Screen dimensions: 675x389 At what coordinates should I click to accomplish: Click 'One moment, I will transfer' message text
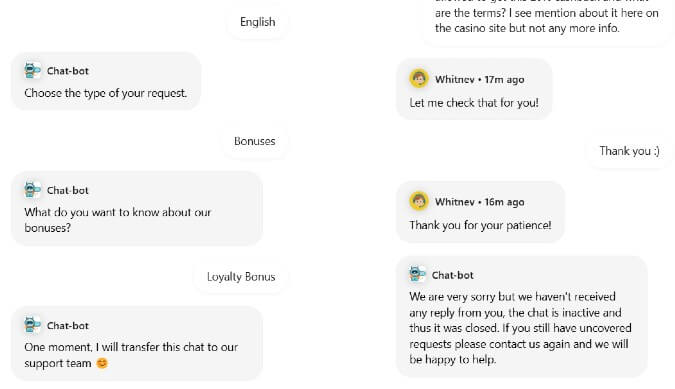click(131, 355)
